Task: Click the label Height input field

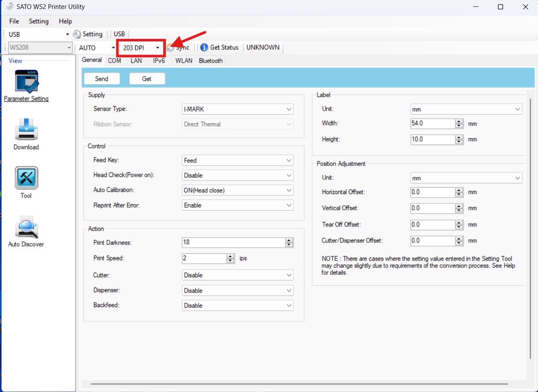Action: [432, 139]
